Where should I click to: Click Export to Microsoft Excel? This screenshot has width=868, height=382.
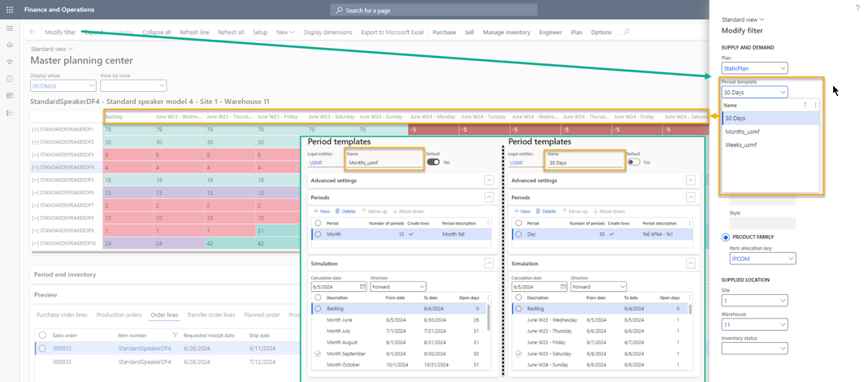point(392,33)
